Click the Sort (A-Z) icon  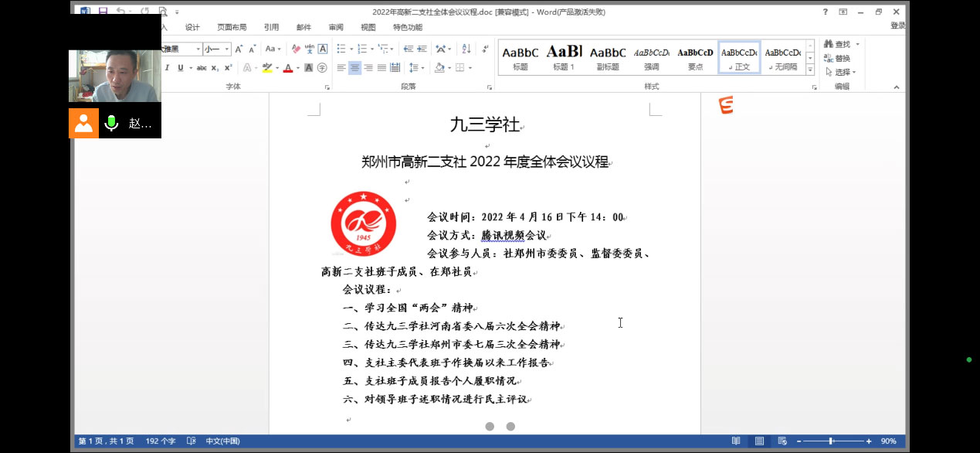(x=466, y=49)
